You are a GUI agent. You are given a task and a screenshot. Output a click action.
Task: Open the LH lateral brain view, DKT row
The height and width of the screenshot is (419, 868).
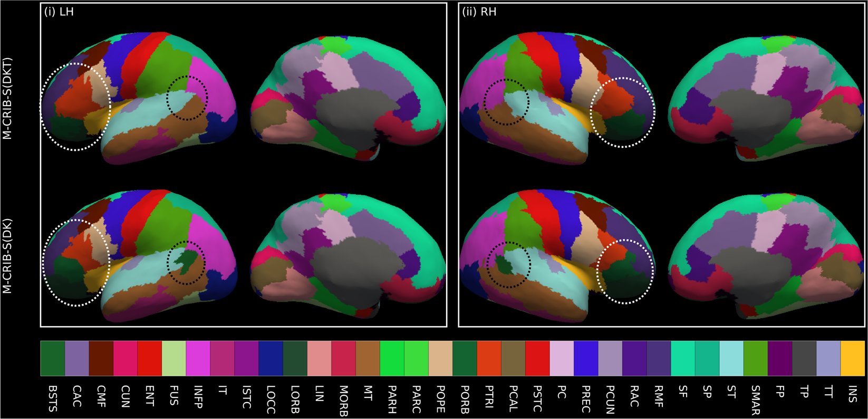point(140,99)
